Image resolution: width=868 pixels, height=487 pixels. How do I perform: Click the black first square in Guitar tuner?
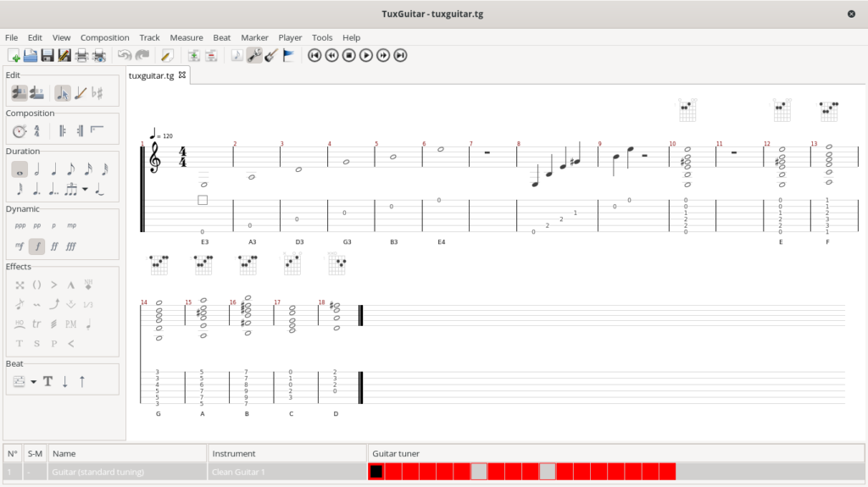(x=376, y=471)
